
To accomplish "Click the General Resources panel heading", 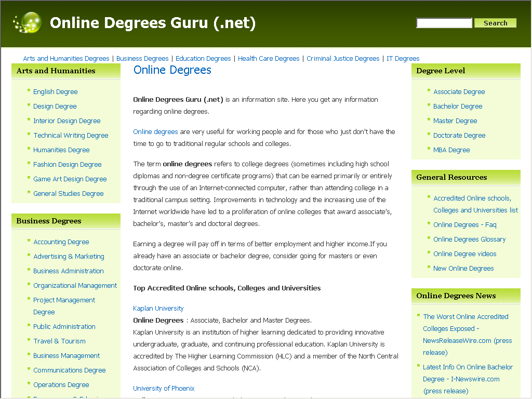I will [x=451, y=178].
